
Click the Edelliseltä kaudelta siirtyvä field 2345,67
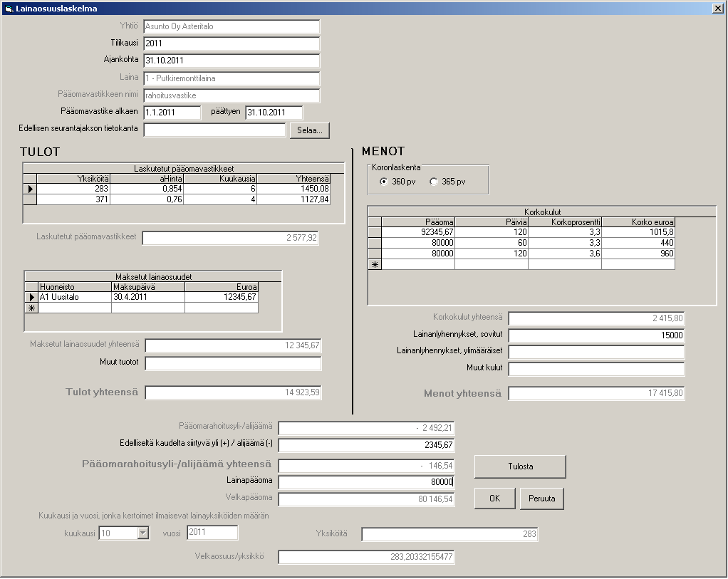click(x=366, y=445)
